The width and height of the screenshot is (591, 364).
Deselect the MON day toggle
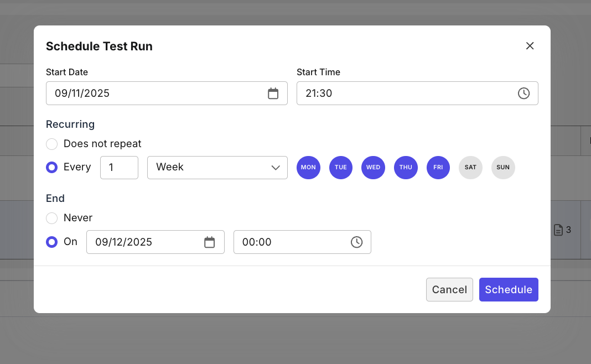(x=308, y=168)
